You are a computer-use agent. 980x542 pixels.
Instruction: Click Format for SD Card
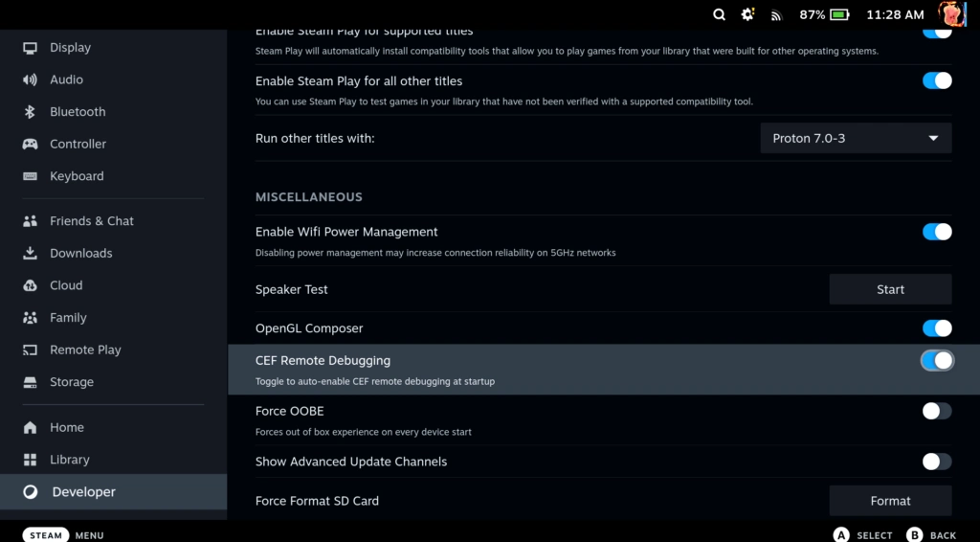coord(890,501)
